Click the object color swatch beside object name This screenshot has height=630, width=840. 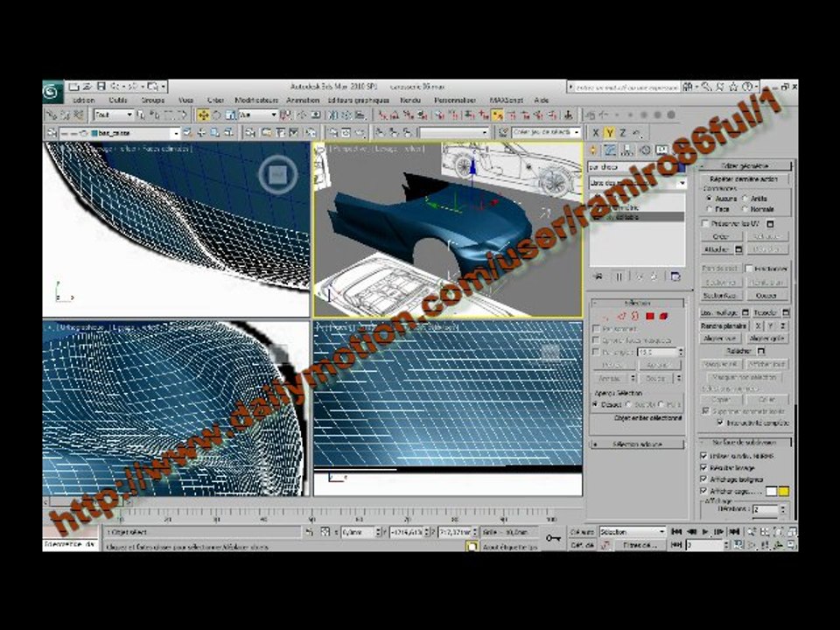[681, 167]
